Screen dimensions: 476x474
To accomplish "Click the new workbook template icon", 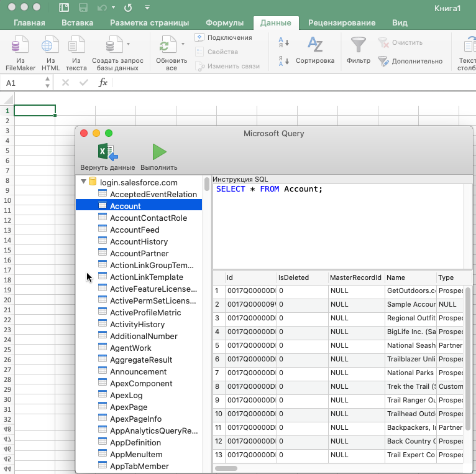I will pos(64,7).
